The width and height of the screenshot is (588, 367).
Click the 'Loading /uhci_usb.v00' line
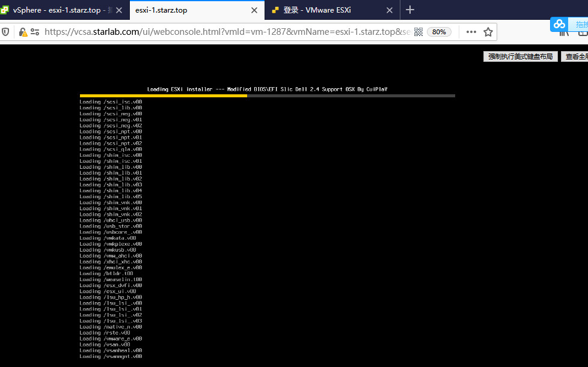(111, 220)
